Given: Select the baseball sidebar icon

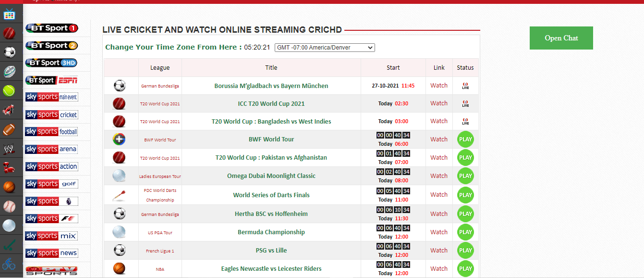Looking at the screenshot, I should coord(10,206).
